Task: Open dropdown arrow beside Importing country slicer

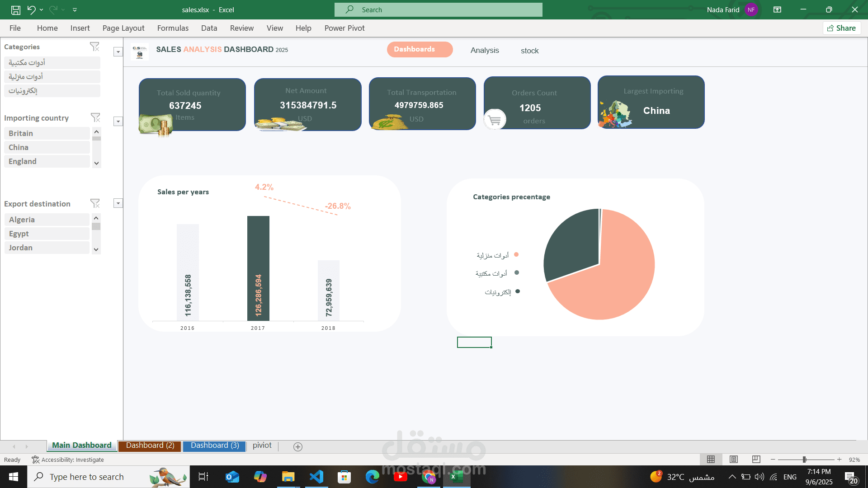Action: tap(118, 121)
